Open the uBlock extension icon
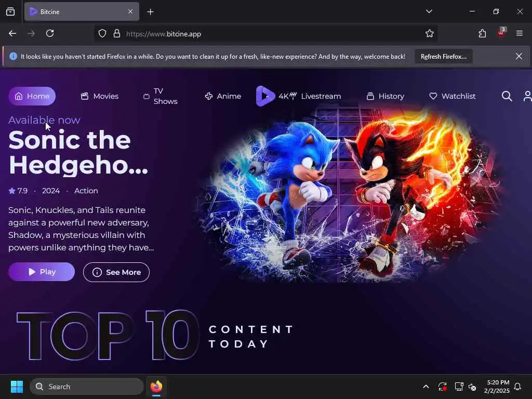 (501, 33)
